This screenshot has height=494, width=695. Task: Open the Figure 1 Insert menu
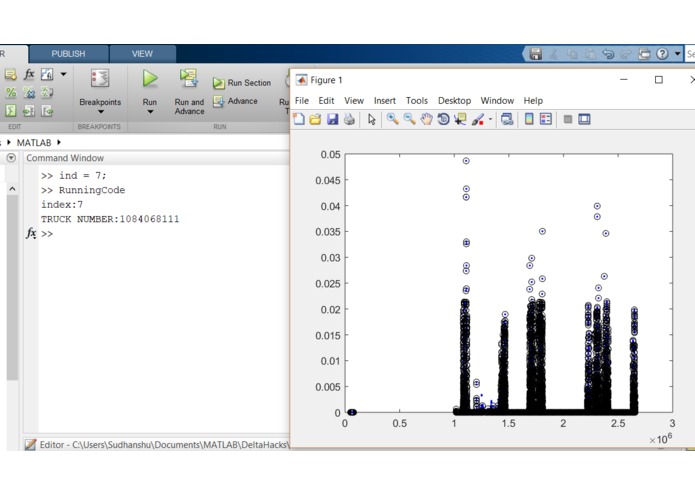click(385, 101)
